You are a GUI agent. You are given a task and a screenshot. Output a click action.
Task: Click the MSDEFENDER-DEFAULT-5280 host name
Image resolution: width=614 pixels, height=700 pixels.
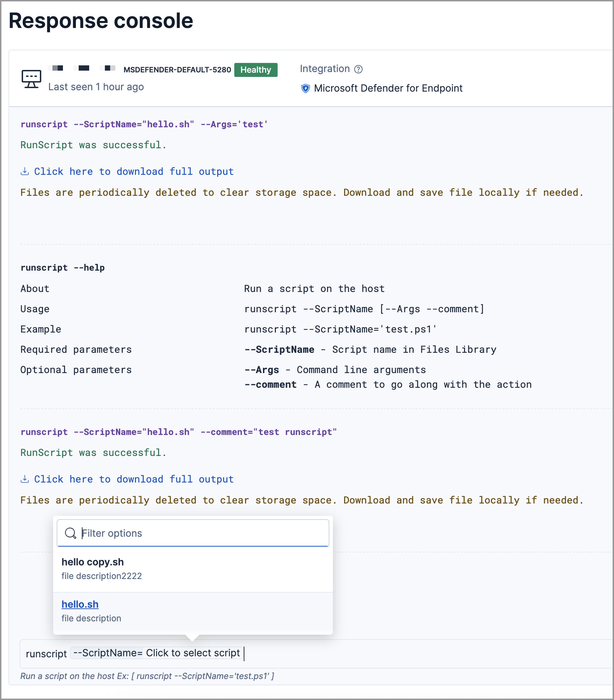(177, 70)
